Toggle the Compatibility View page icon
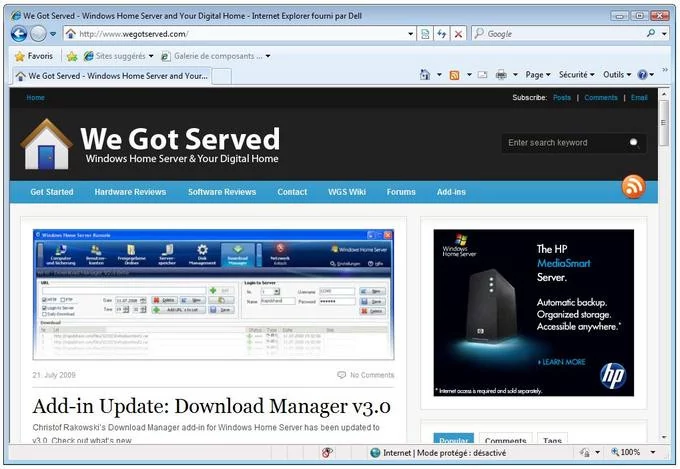Viewport: 680px width, 469px height. (425, 34)
